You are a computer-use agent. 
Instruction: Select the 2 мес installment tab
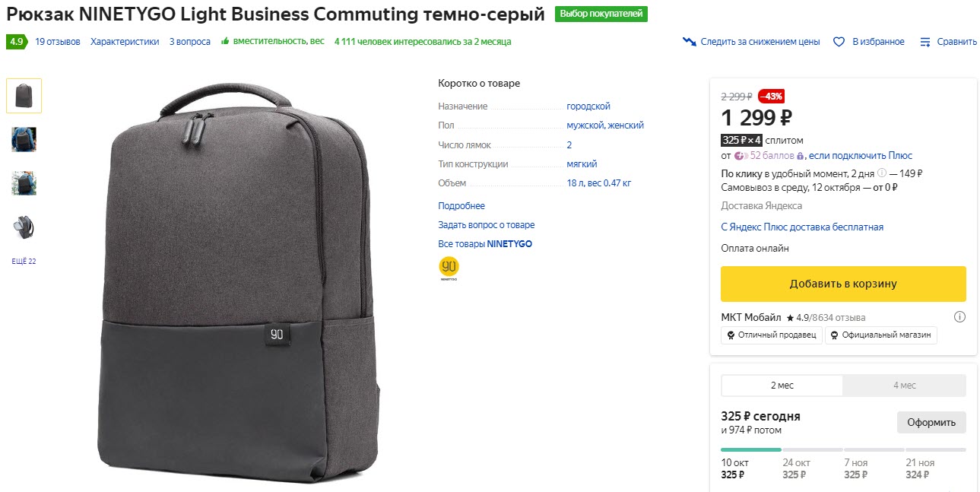pyautogui.click(x=781, y=386)
